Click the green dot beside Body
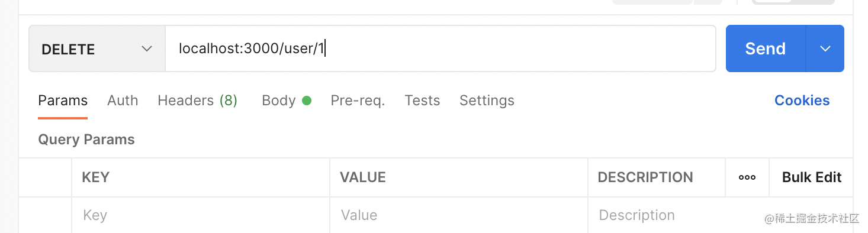Screen dimensions: 868x233 click(307, 101)
